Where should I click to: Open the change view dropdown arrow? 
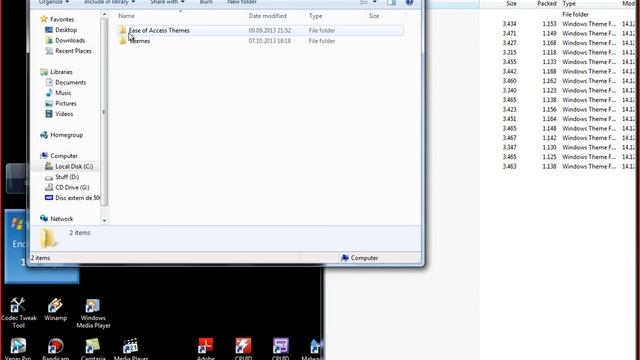[x=375, y=2]
